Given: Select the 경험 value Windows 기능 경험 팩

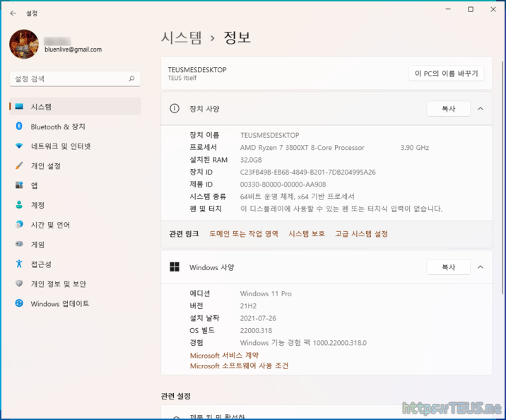Looking at the screenshot, I should [x=303, y=343].
